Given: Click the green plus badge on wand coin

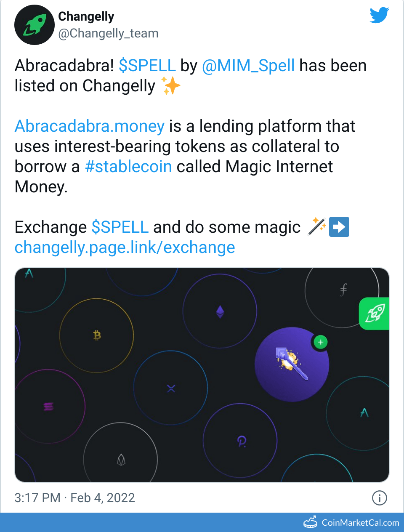Looking at the screenshot, I should point(321,342).
